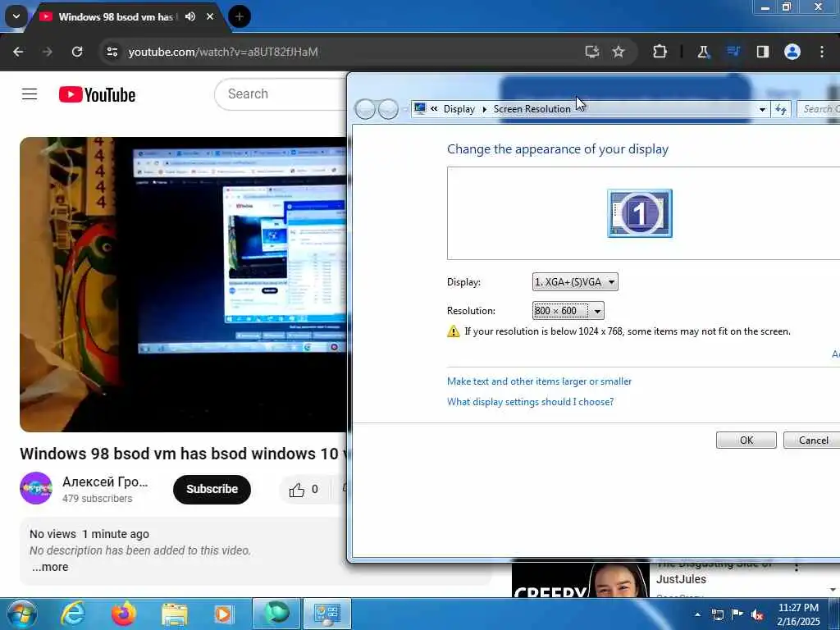Refresh the Control Panel window
Image resolution: width=840 pixels, height=630 pixels.
click(x=781, y=109)
